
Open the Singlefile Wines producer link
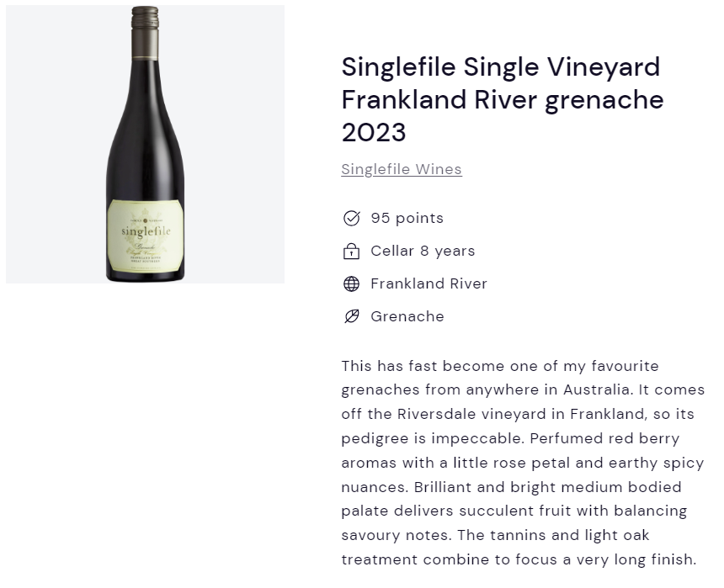tap(402, 169)
